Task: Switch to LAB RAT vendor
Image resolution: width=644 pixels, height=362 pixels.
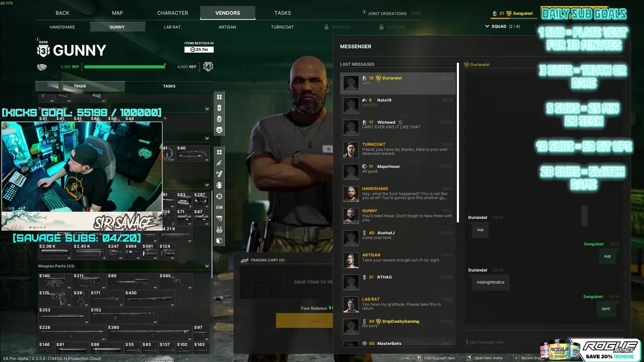Action: [173, 27]
